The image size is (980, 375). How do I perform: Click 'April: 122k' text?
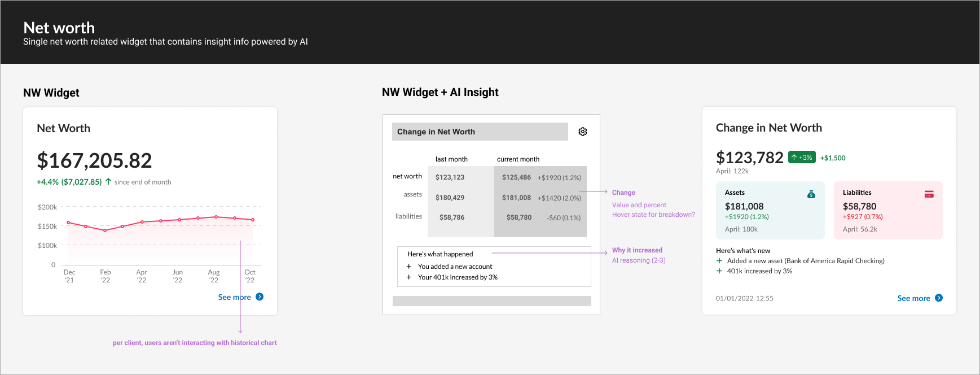(732, 171)
